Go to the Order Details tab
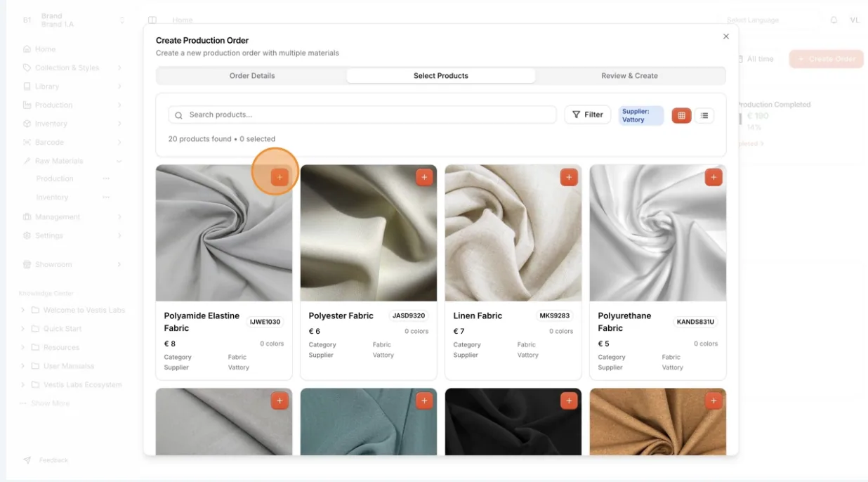The height and width of the screenshot is (482, 868). (252, 76)
